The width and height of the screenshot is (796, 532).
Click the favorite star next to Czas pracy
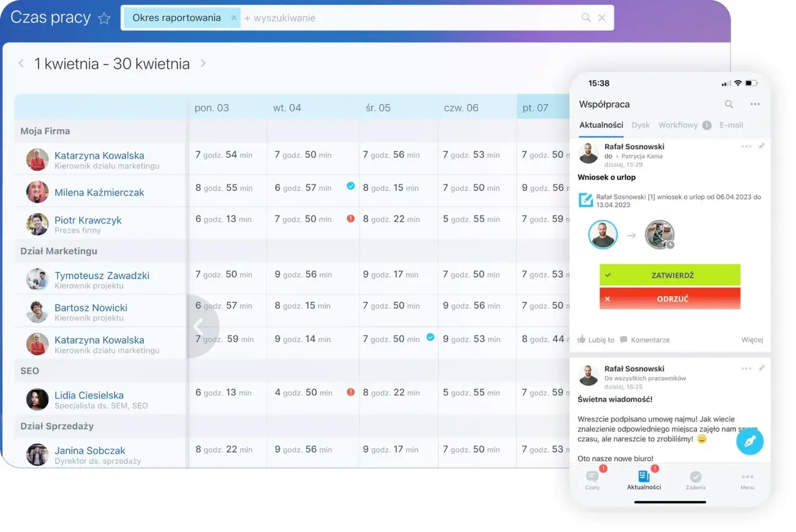pyautogui.click(x=104, y=18)
